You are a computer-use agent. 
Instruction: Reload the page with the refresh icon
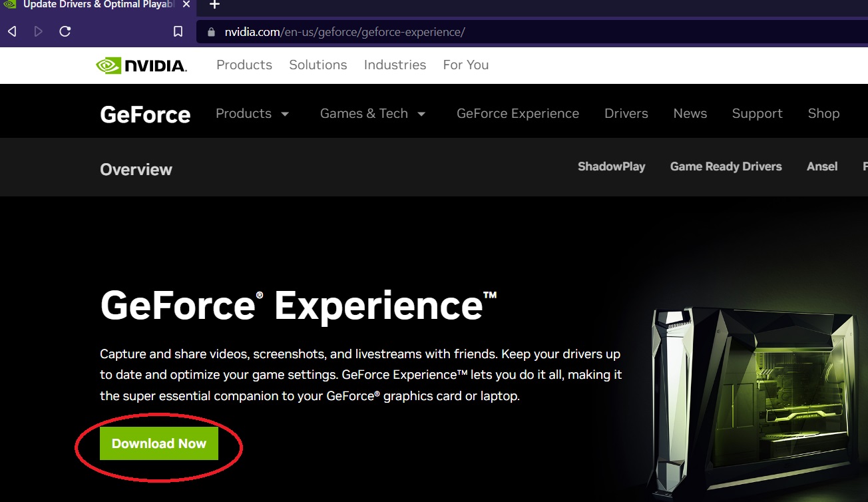pos(65,31)
